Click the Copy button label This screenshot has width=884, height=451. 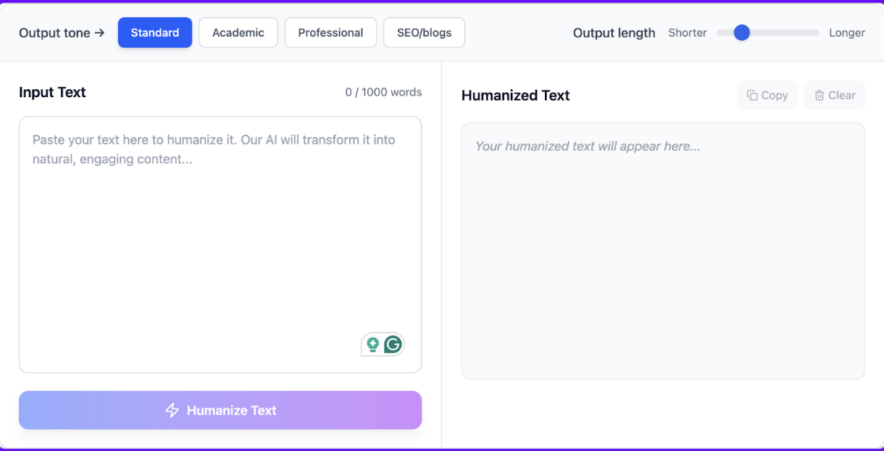click(775, 95)
